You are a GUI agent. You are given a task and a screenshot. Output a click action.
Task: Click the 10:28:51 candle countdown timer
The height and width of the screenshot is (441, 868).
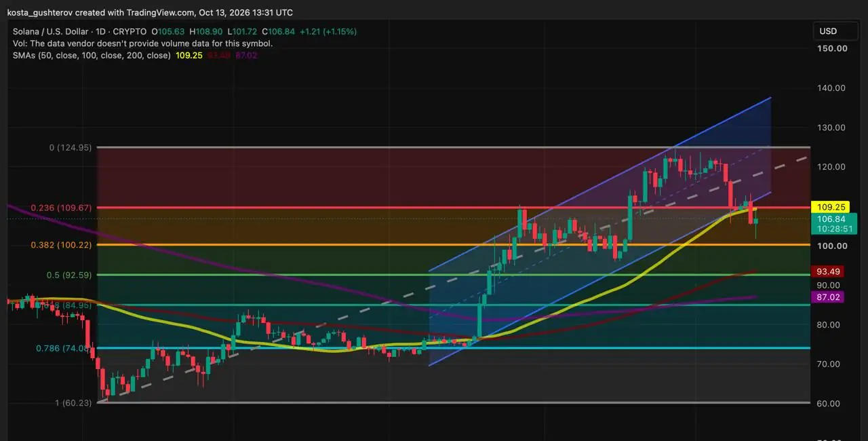pos(834,229)
